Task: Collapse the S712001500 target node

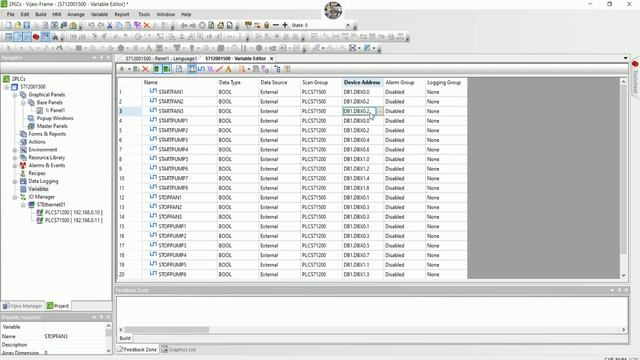Action: 7,87
